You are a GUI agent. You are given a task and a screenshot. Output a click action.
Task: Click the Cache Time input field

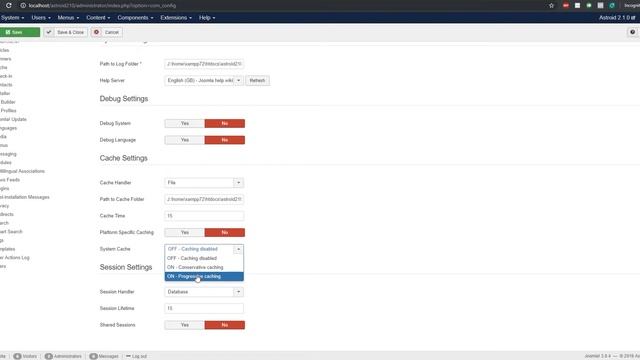[204, 216]
